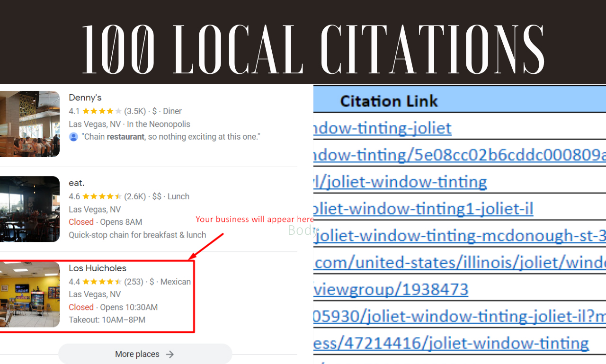Open the Denny's restaurant photo
Viewport: 606px width, 364px height.
pyautogui.click(x=30, y=124)
